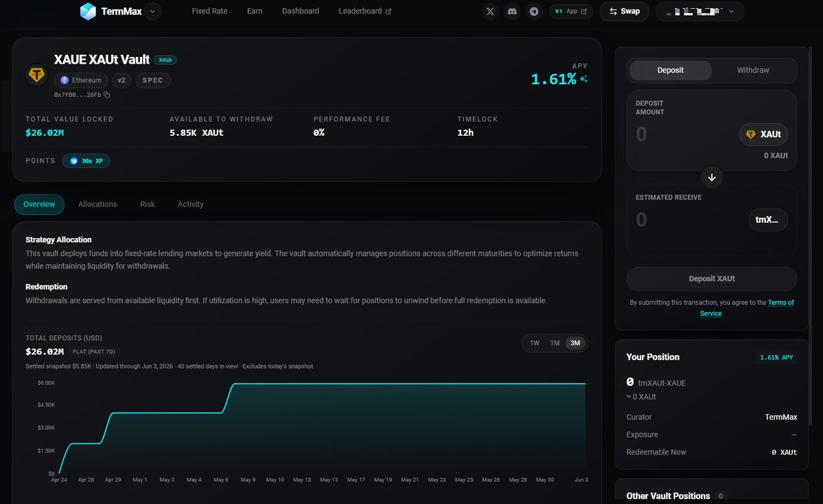Open the Activity tab
This screenshot has height=504, width=823.
191,204
